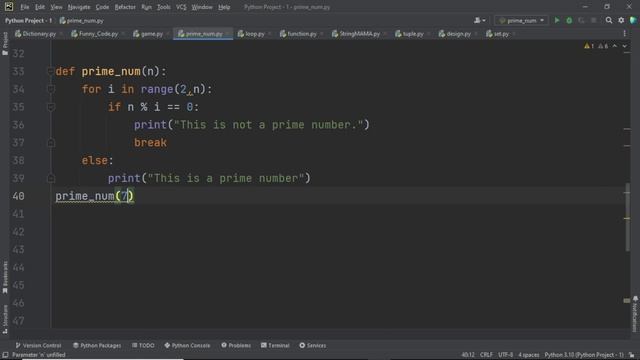Image resolution: width=640 pixels, height=360 pixels.
Task: Open Python Console tool window
Action: click(187, 345)
